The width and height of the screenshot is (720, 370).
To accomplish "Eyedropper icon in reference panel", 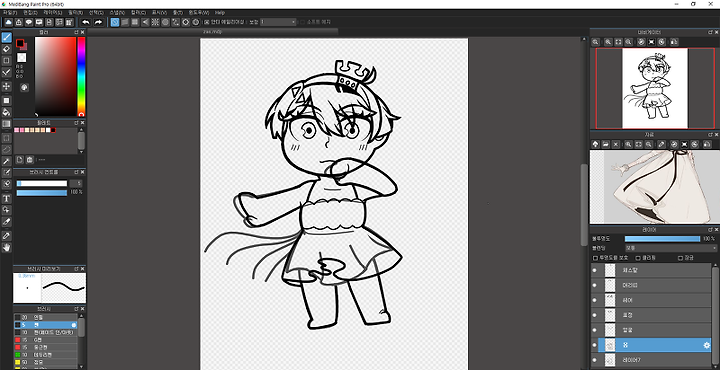I will (x=661, y=144).
